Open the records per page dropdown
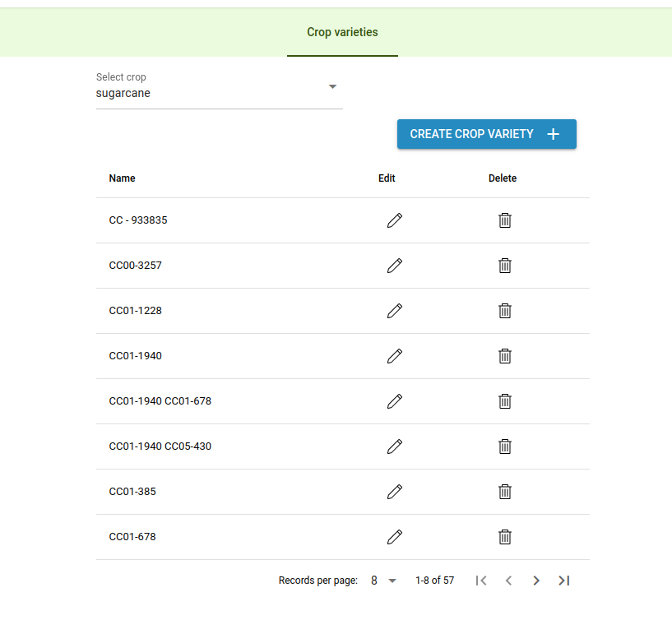 (x=382, y=581)
